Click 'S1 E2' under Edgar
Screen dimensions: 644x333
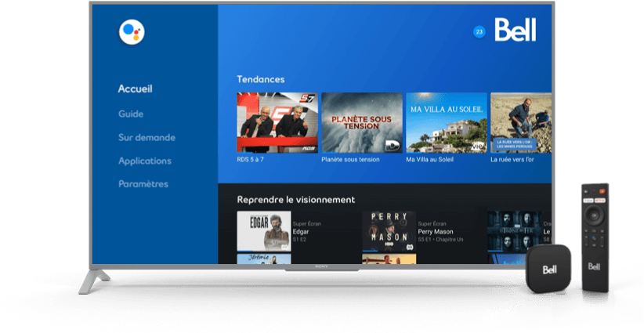[x=299, y=239]
